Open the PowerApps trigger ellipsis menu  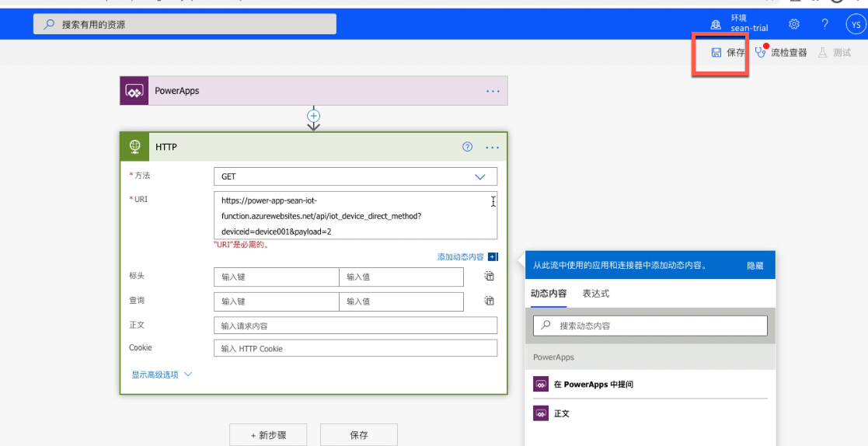pyautogui.click(x=493, y=92)
